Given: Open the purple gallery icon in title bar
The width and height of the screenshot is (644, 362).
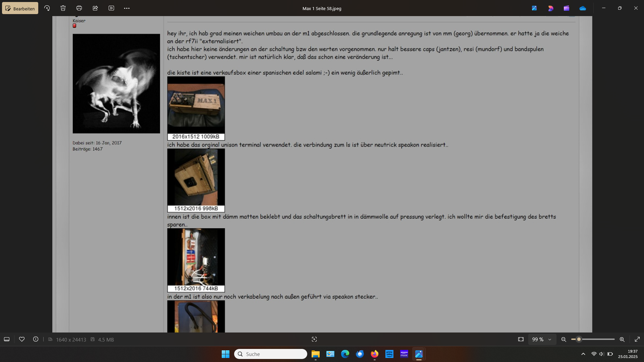Looking at the screenshot, I should coord(567,8).
